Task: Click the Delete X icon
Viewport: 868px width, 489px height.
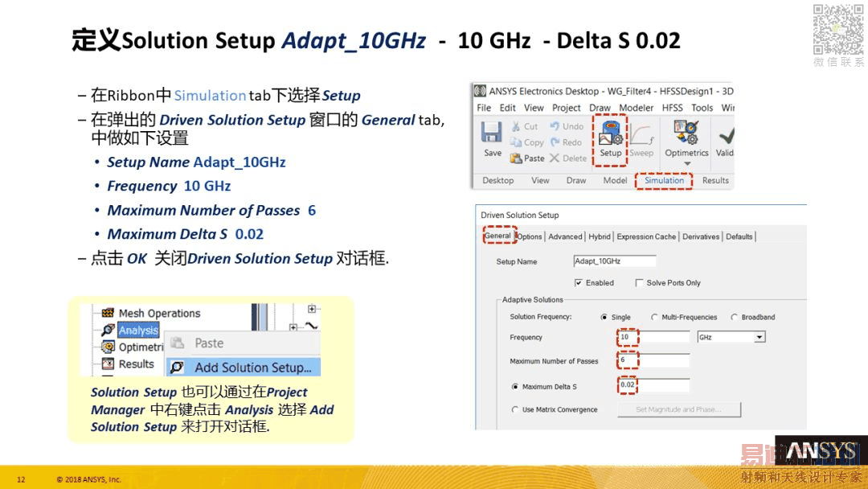Action: [554, 158]
